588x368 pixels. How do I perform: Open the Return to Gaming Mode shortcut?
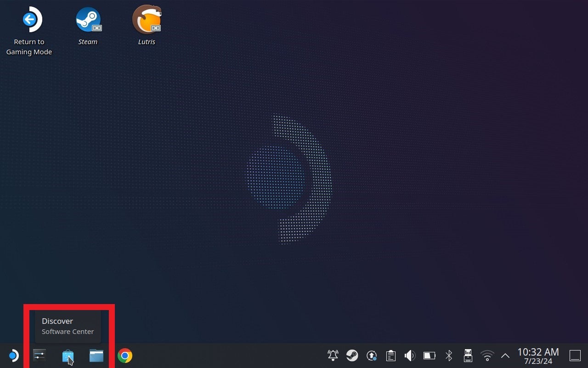coord(29,21)
